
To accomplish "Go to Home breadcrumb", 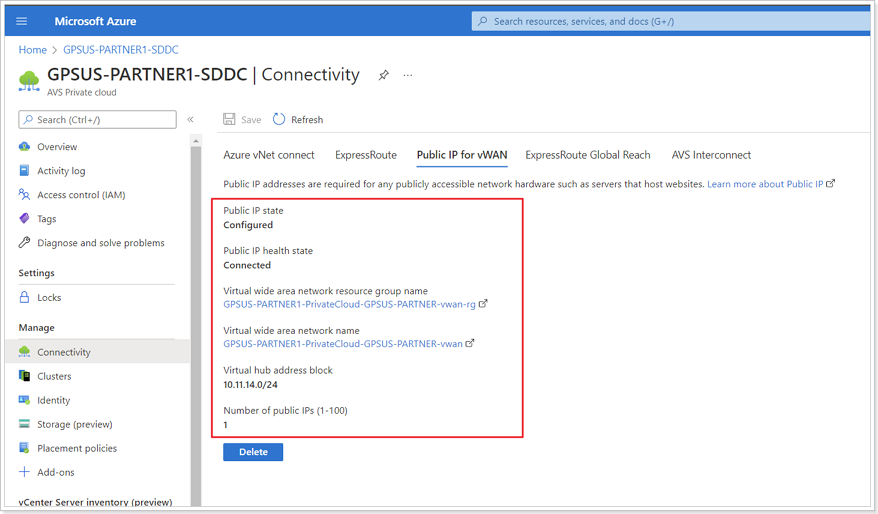I will click(x=32, y=50).
